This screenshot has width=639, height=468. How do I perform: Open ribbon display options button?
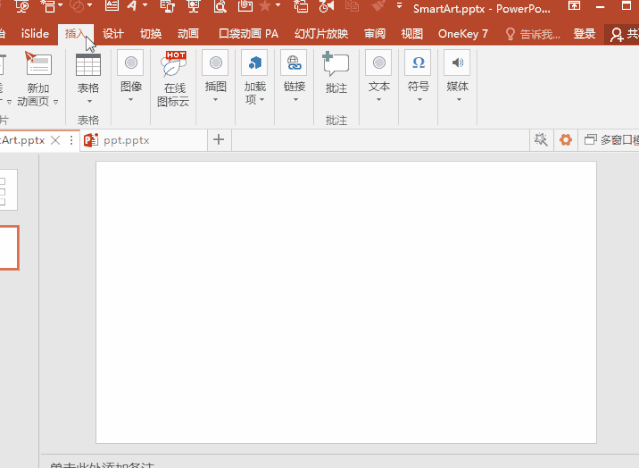574,6
